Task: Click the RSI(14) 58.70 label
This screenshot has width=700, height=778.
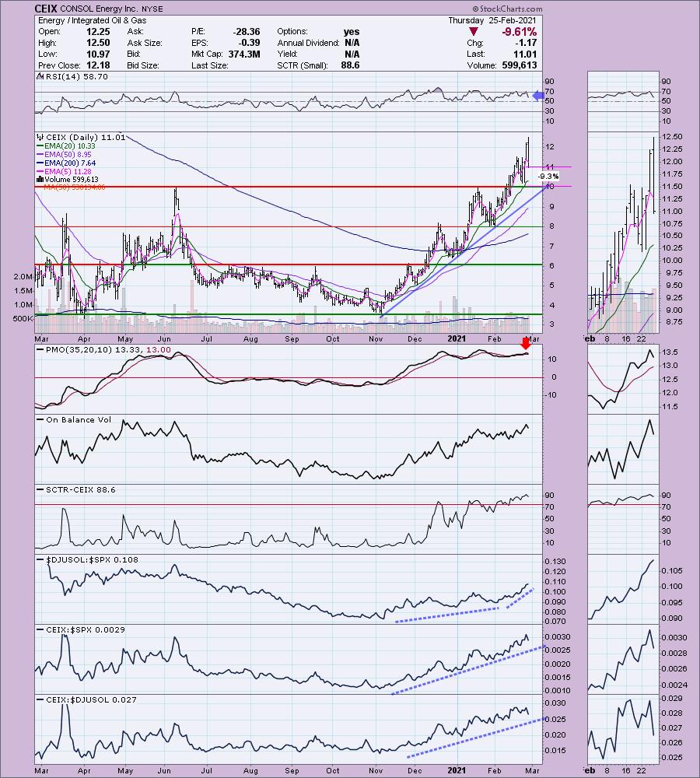Action: tap(77, 76)
